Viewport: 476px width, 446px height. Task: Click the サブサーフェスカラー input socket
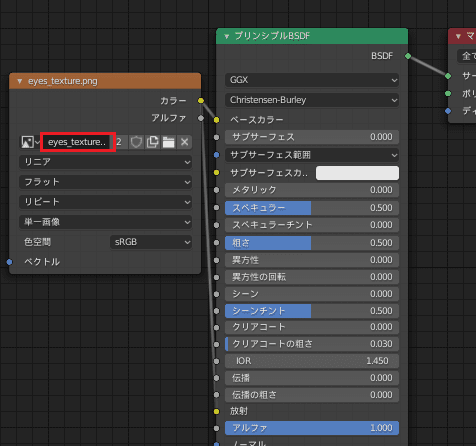pos(217,173)
